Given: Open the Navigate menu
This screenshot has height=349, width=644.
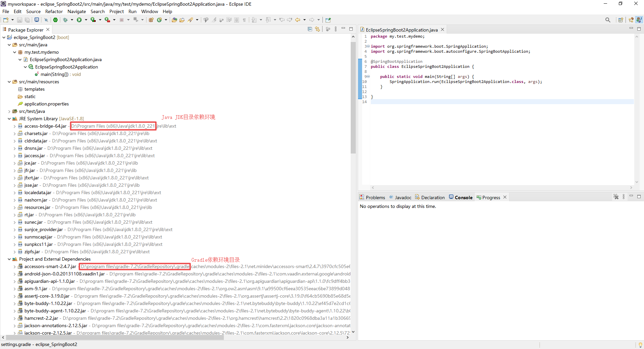Looking at the screenshot, I should pos(77,11).
